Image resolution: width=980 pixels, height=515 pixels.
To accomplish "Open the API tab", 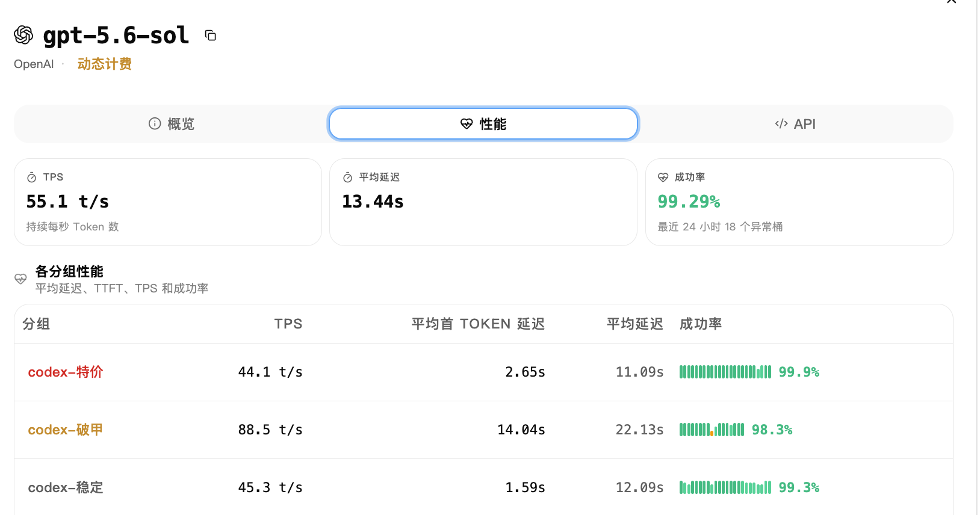I will 795,124.
